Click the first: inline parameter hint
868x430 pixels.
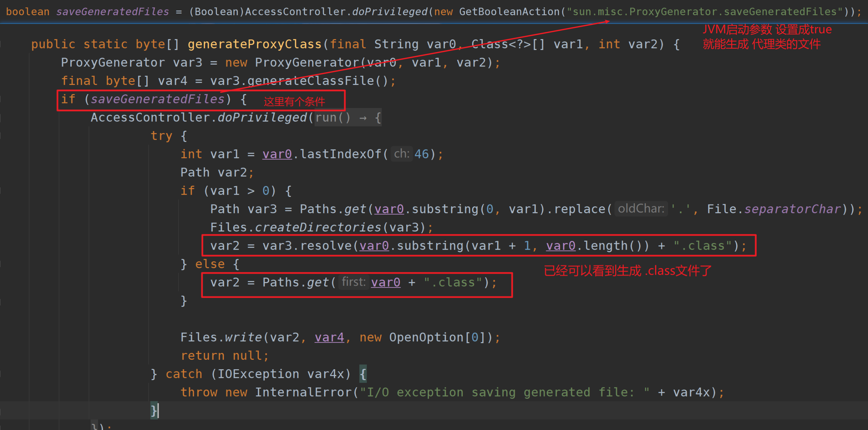[353, 282]
